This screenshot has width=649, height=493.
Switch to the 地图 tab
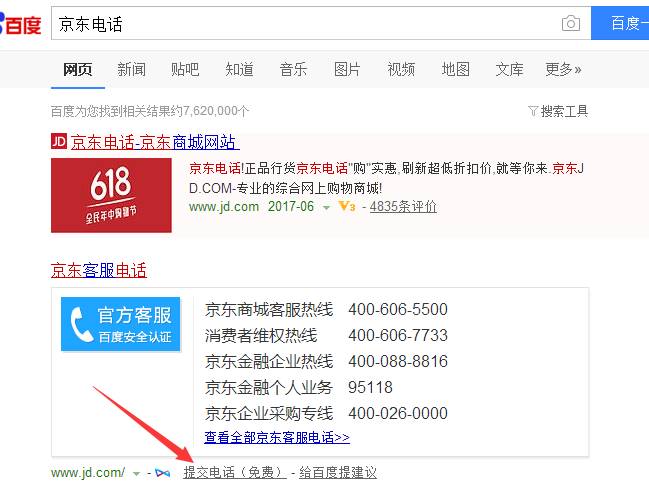(455, 69)
